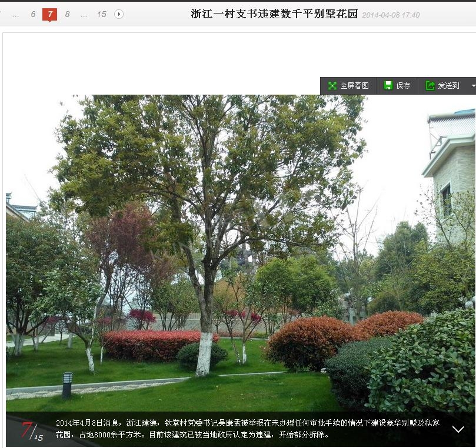Collapse the caption with the chevron arrow
This screenshot has width=476, height=448.
coord(458,429)
